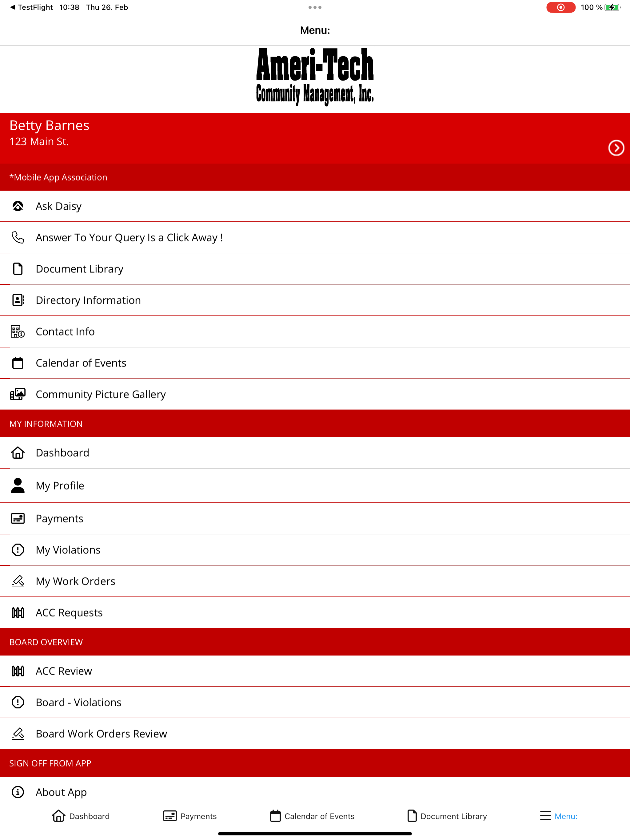View My Violations

(315, 549)
